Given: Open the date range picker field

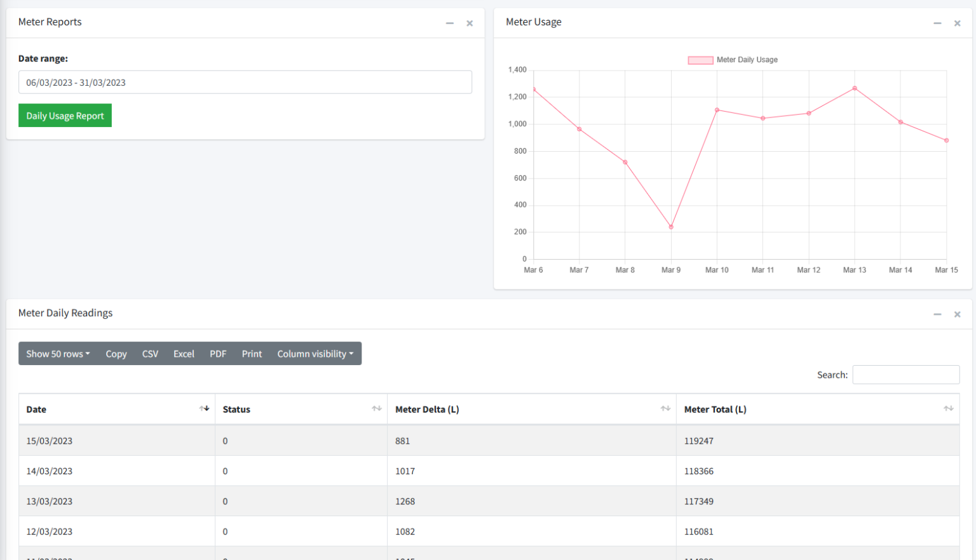Looking at the screenshot, I should 245,82.
